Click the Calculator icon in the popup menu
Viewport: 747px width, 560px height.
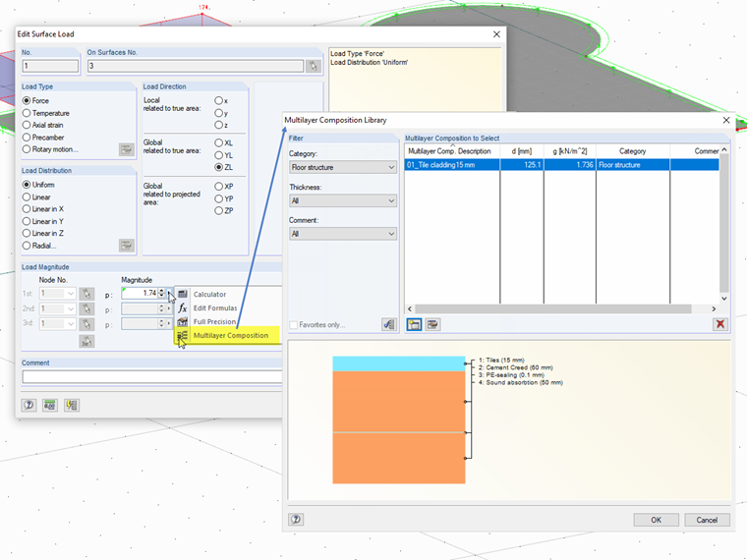click(183, 295)
